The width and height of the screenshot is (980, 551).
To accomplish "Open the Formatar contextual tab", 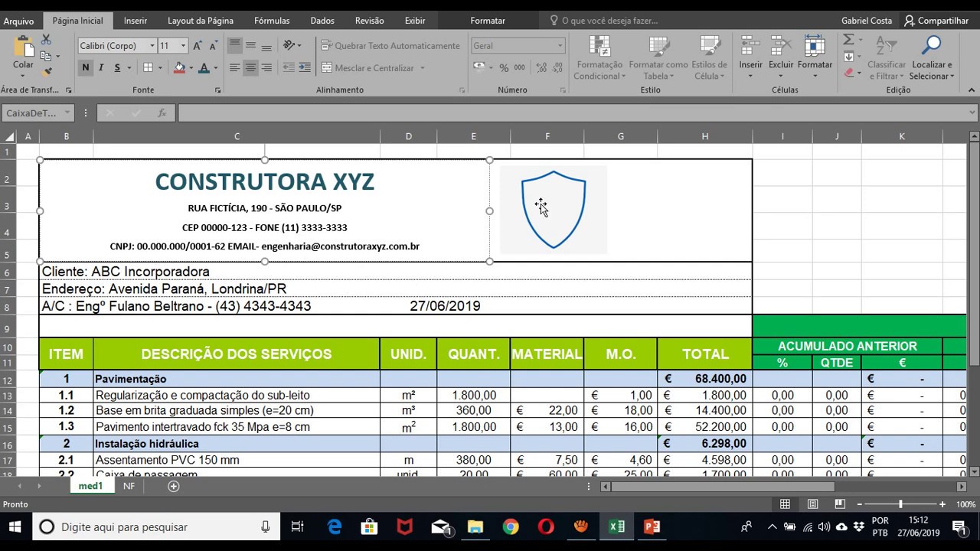I will coord(488,21).
